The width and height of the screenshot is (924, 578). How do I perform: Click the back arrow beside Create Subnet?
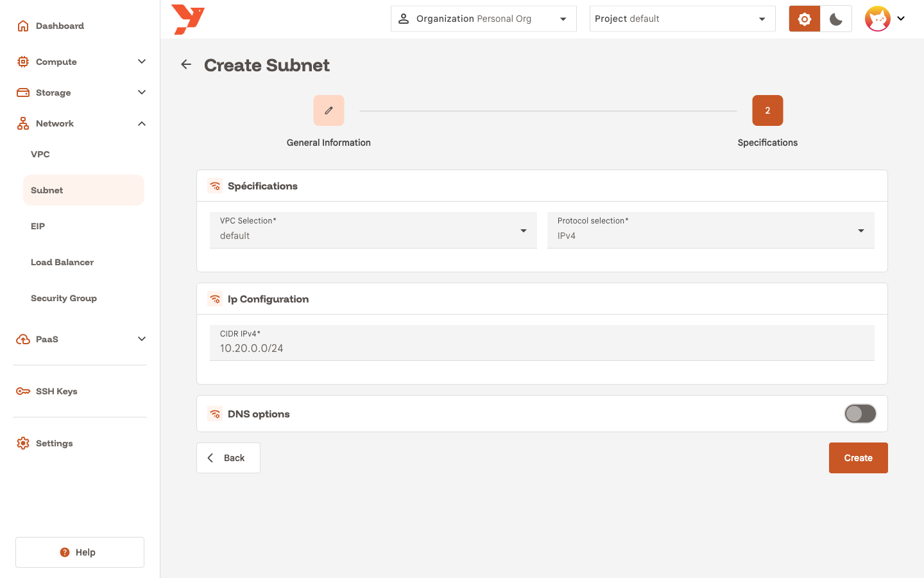[x=186, y=64]
